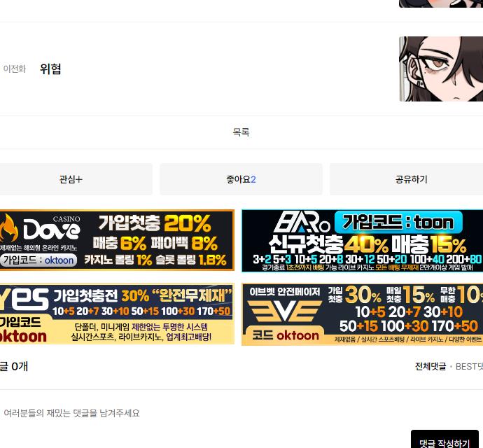Open the previous episode character thumbnail

[441, 69]
